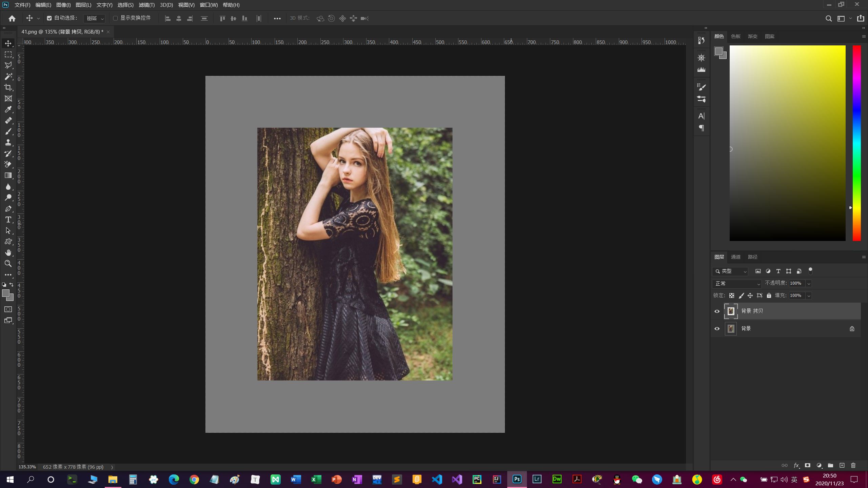This screenshot has height=488, width=868.
Task: Select the Gradient tool
Action: pos(8,176)
